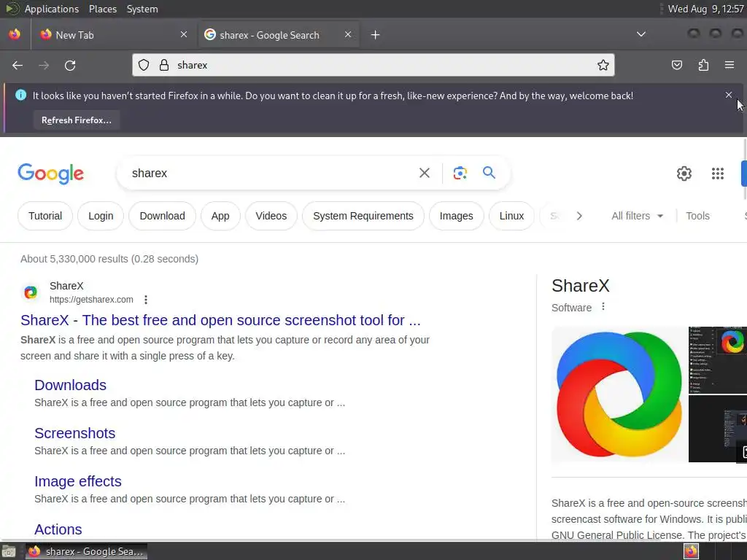Screen dimensions: 747x560
Task: Open more options next to Software label
Action: pyautogui.click(x=603, y=307)
